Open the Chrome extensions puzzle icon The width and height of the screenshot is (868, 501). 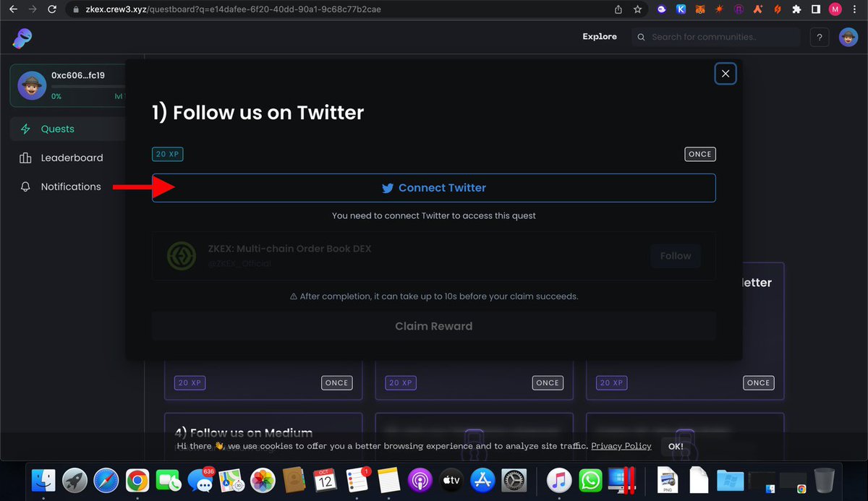click(x=796, y=9)
